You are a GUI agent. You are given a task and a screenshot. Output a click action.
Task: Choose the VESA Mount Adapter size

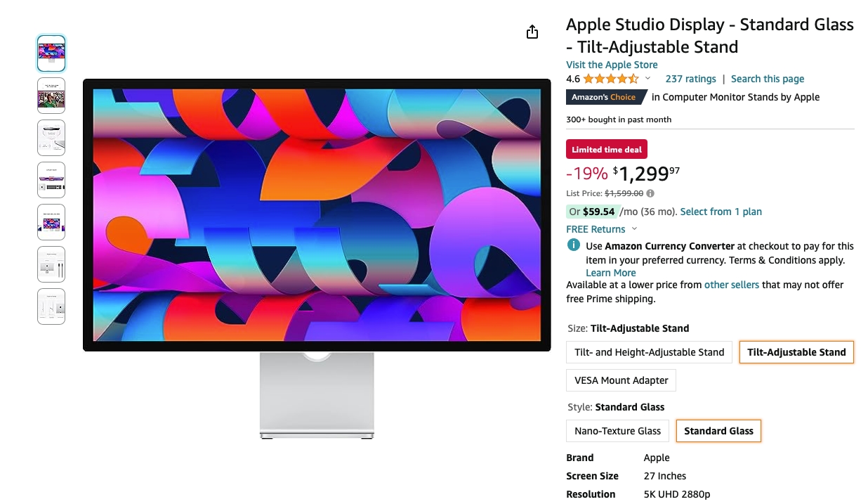(622, 380)
